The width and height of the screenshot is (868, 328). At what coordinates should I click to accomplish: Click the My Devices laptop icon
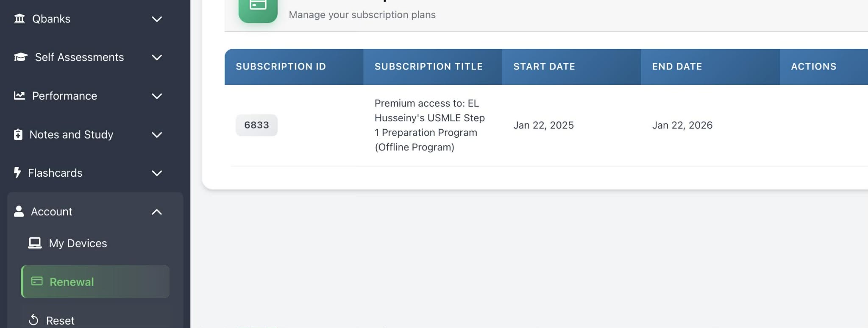point(35,243)
